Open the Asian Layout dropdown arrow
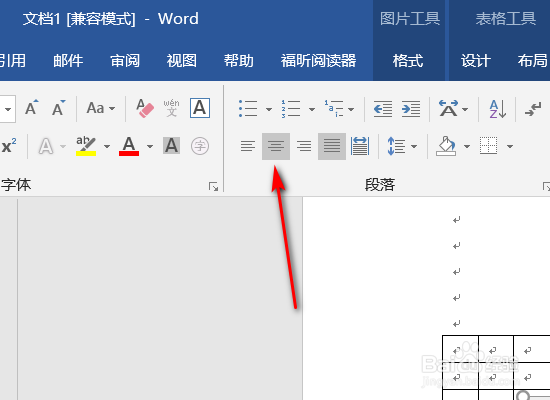 465,109
